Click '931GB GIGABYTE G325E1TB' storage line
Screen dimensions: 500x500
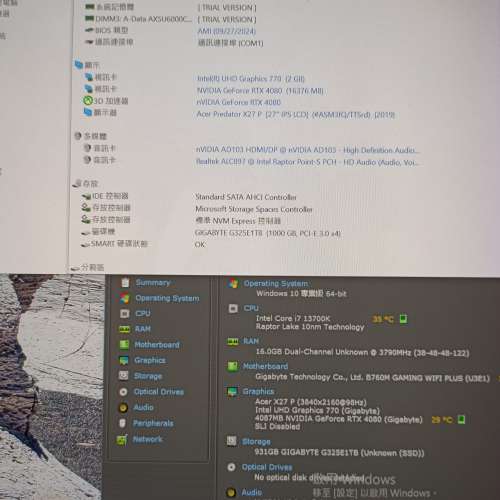point(339,452)
